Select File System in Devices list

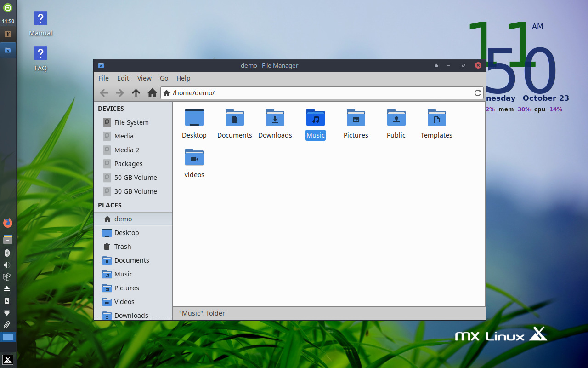[x=131, y=122]
